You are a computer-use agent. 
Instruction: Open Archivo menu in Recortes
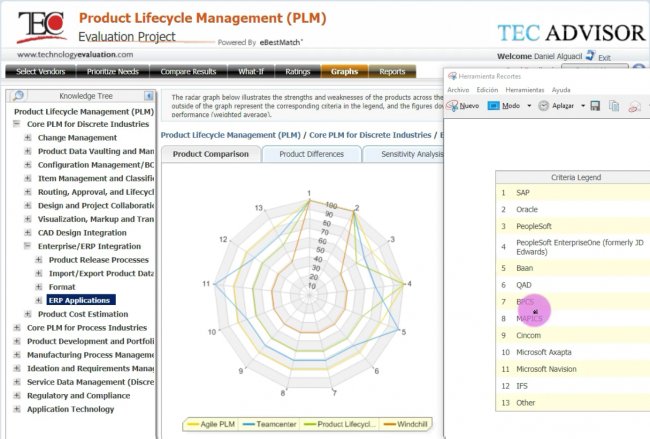pos(458,90)
